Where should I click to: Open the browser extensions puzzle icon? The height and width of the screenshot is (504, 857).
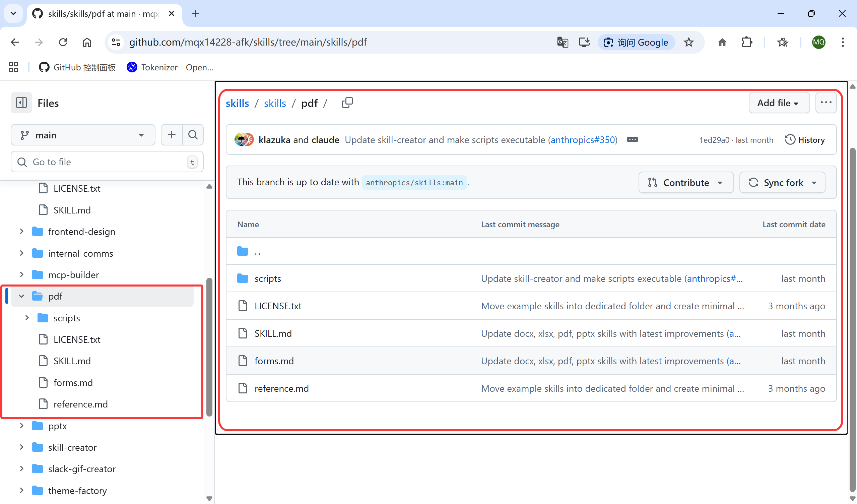[x=746, y=42]
